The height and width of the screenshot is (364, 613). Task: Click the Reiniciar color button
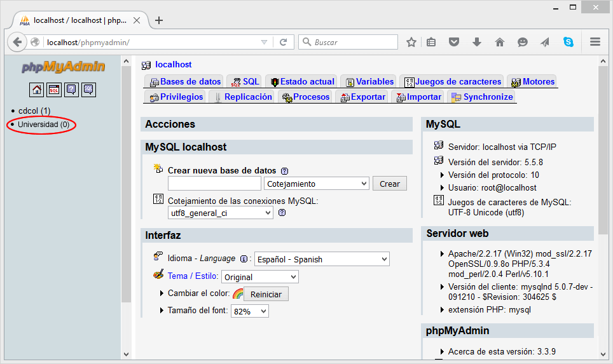coord(266,294)
